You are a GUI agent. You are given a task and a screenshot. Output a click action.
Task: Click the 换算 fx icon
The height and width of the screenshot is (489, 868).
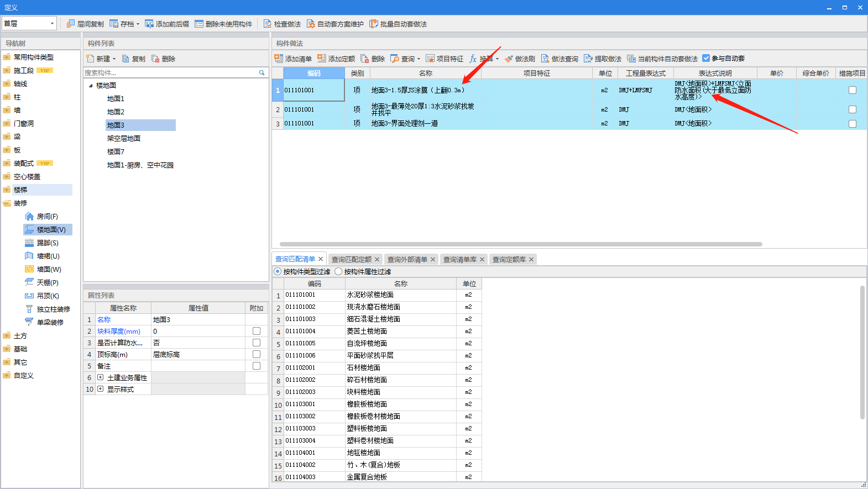[473, 59]
